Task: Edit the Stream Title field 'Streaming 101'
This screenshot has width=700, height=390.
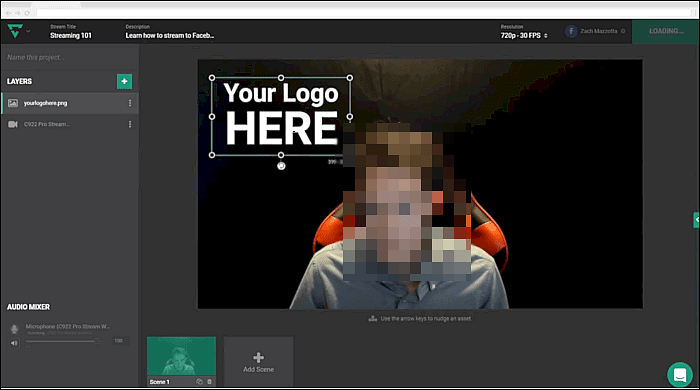Action: (71, 35)
